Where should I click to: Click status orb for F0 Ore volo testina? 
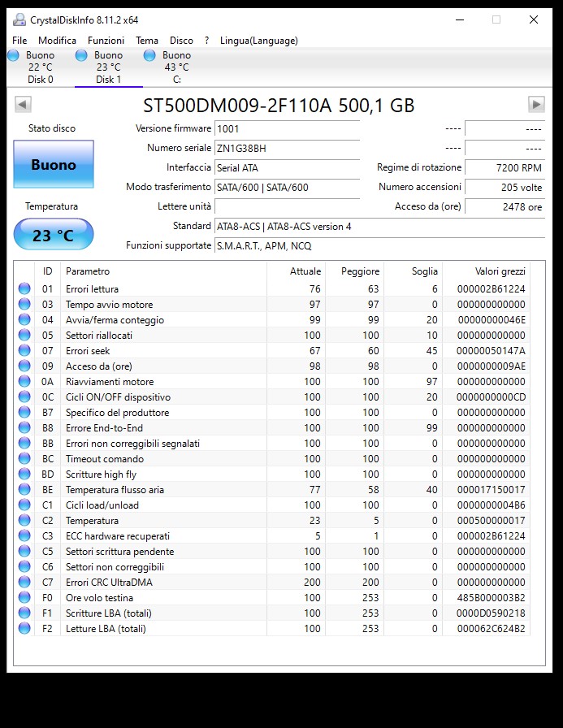[x=24, y=597]
